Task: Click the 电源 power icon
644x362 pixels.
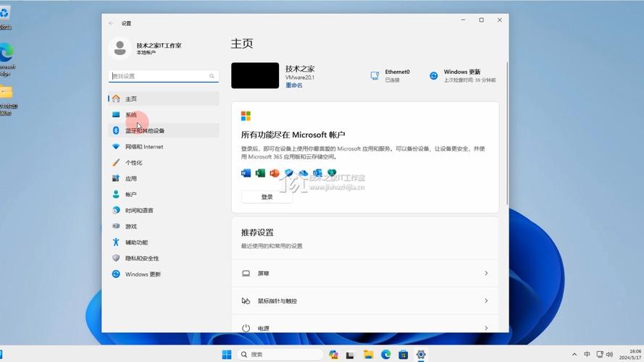Action: (246, 328)
